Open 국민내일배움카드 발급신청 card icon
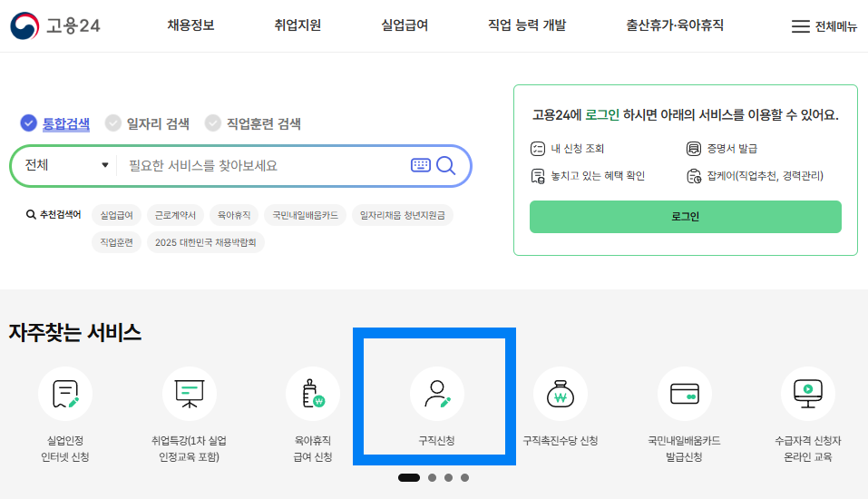Viewport: 868px width, 499px height. (684, 394)
